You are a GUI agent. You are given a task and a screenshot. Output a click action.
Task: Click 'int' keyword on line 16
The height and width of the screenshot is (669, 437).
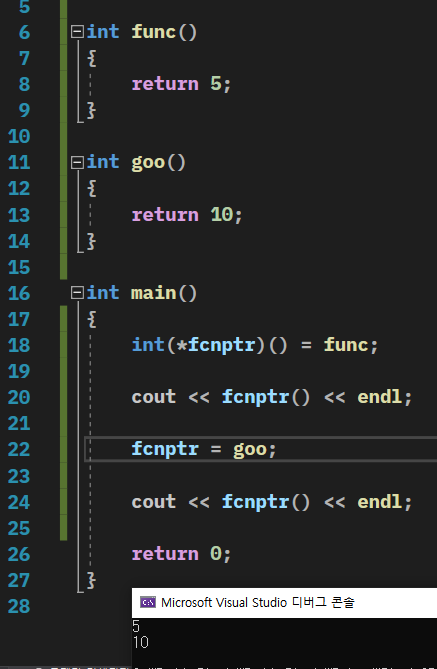[x=103, y=293]
